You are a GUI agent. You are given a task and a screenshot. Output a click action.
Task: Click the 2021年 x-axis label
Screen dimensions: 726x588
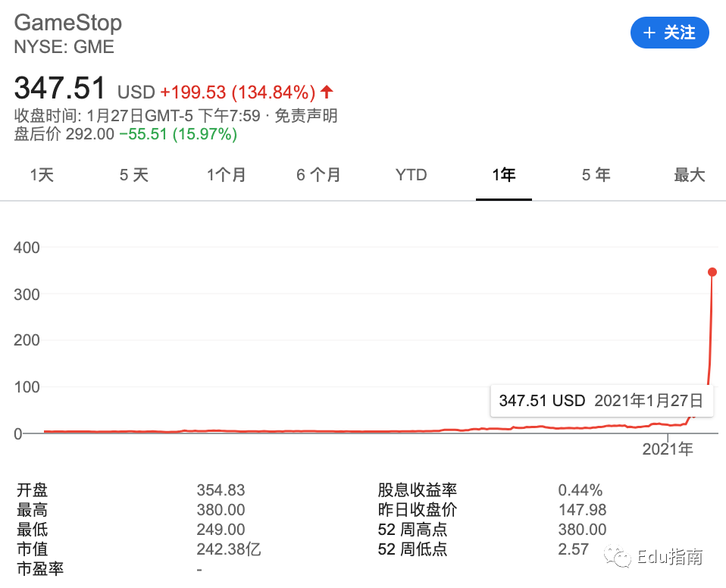[x=668, y=449]
